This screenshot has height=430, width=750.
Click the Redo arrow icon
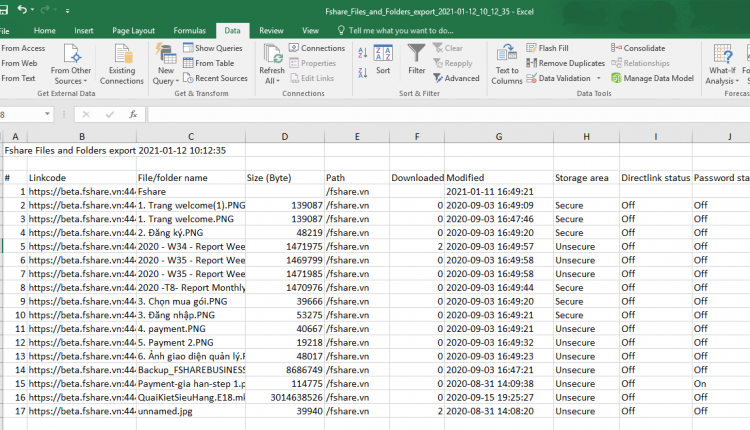(x=45, y=9)
